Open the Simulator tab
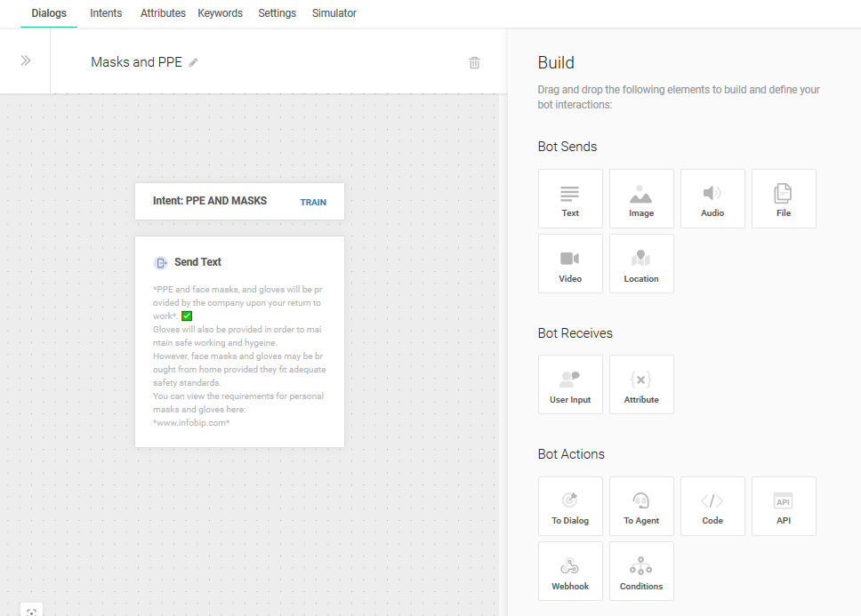The width and height of the screenshot is (861, 616). pos(334,13)
